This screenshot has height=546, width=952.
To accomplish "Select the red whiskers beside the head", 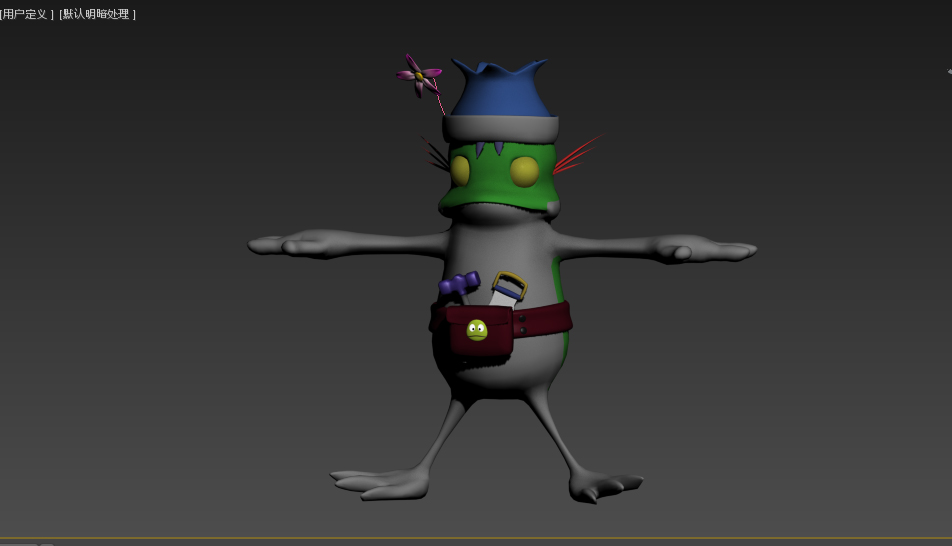I will (x=577, y=154).
